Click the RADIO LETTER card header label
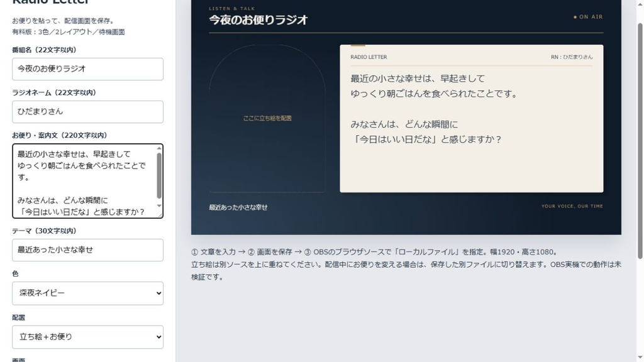Image resolution: width=644 pixels, height=362 pixels. coord(369,57)
